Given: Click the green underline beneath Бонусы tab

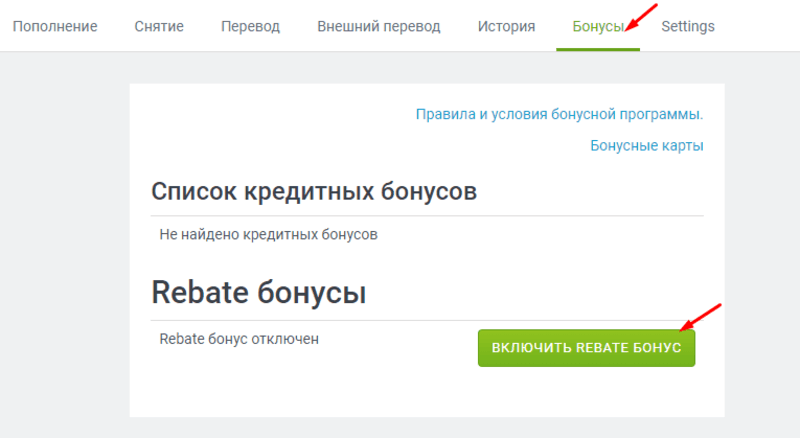Looking at the screenshot, I should coord(598,50).
